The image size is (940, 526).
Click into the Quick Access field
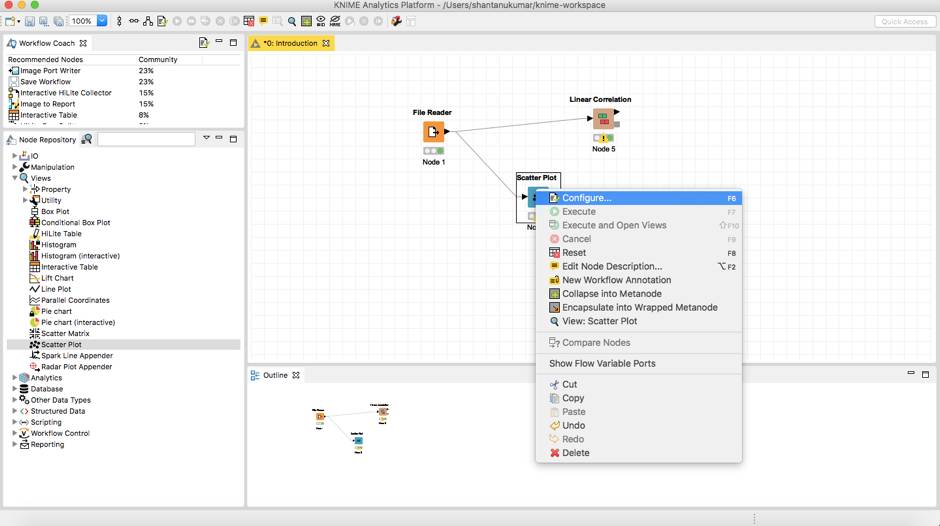pos(905,22)
